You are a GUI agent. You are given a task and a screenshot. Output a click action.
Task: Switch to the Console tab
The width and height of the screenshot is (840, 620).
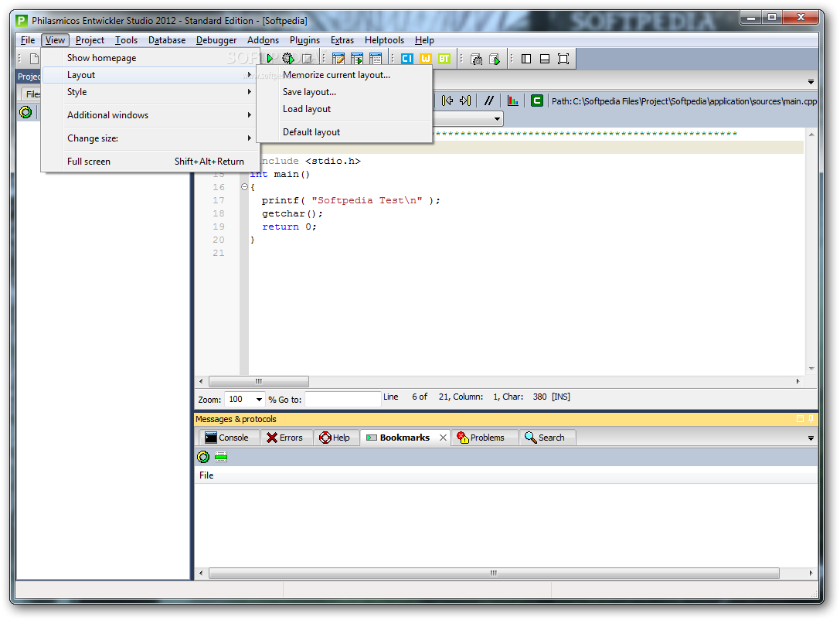click(228, 438)
